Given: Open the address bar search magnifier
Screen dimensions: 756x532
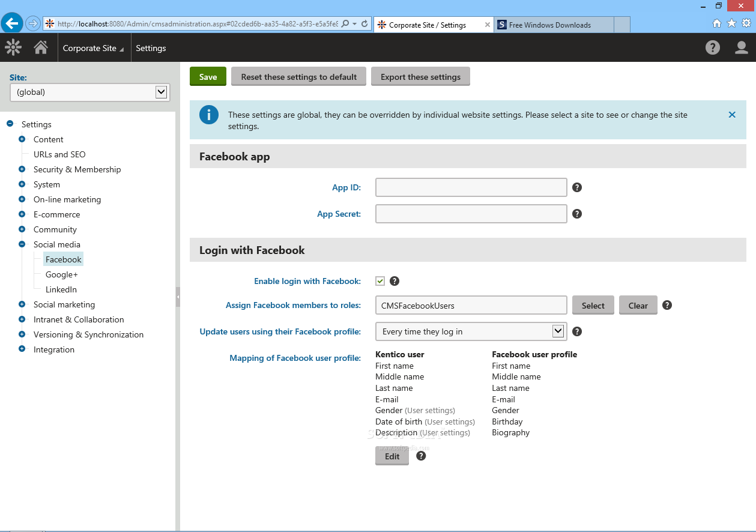Looking at the screenshot, I should point(346,24).
